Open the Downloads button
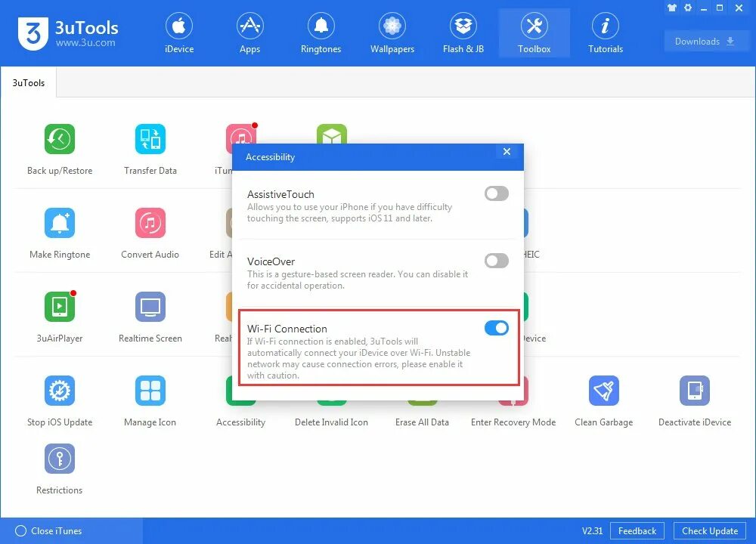 705,42
